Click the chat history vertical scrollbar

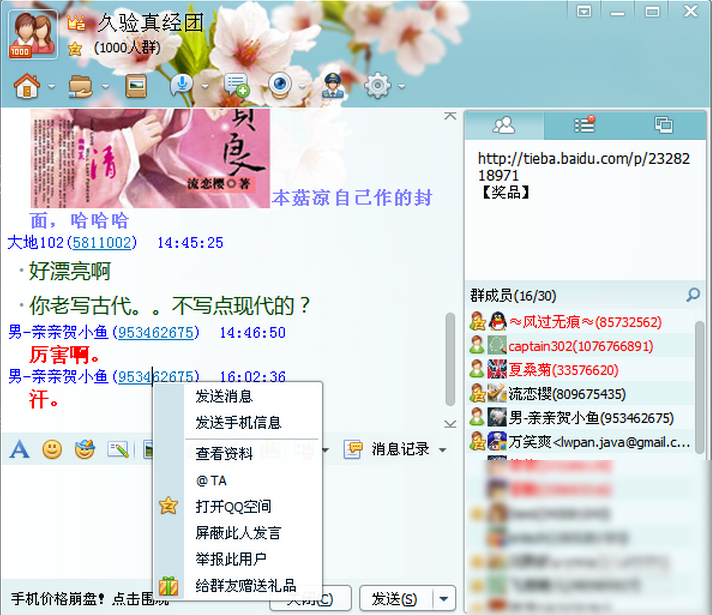point(450,359)
